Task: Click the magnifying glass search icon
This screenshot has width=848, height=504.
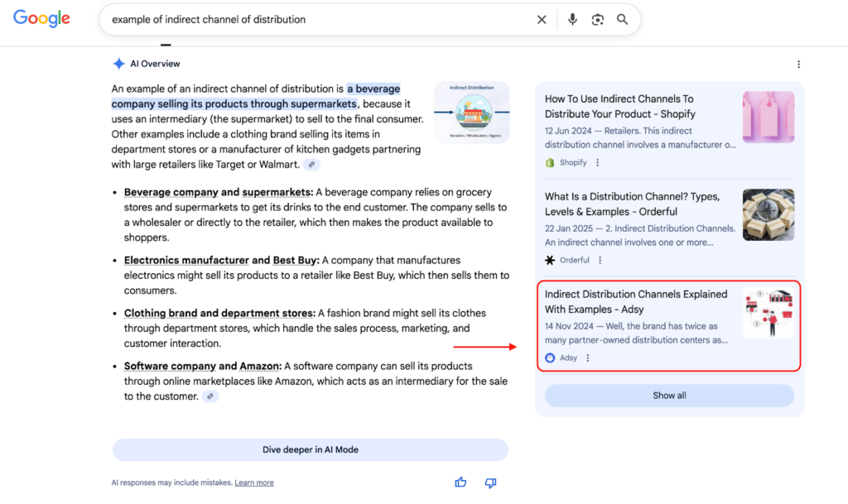Action: click(622, 20)
